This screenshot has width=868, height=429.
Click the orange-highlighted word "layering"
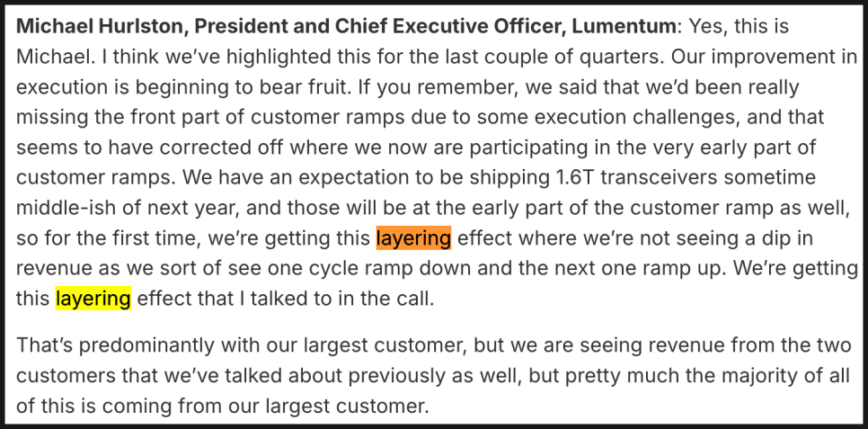tap(413, 238)
